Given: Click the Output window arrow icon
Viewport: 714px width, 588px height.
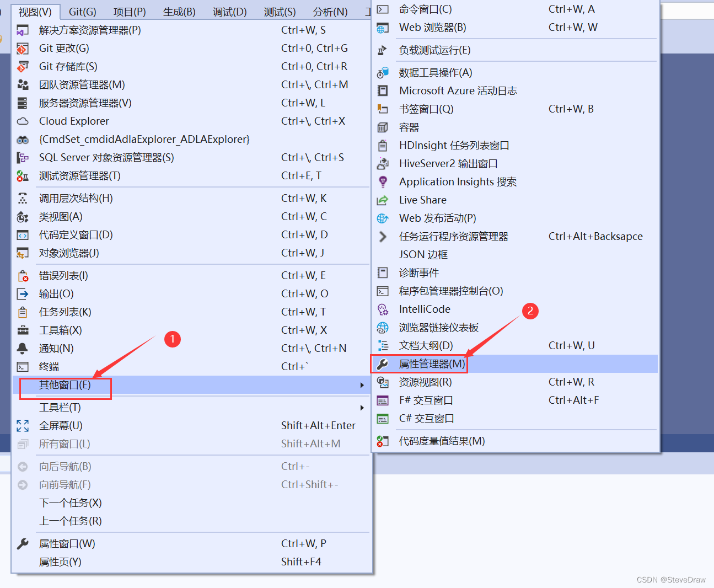Looking at the screenshot, I should point(23,294).
